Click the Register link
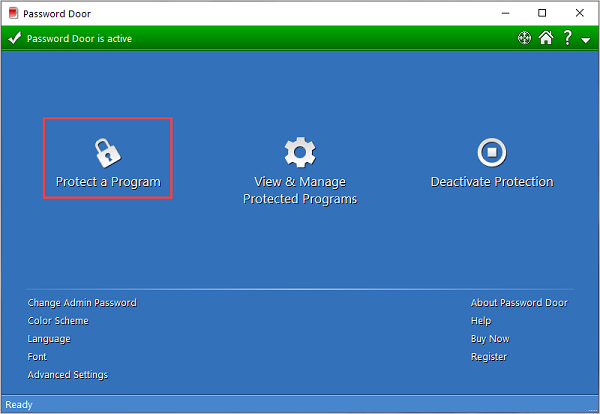Image resolution: width=600 pixels, height=414 pixels. (488, 357)
